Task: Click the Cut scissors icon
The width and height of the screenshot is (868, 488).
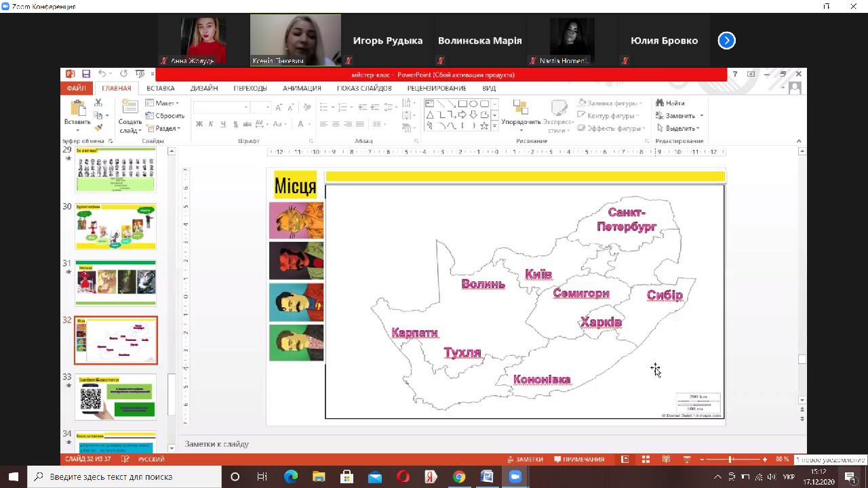Action: click(x=98, y=103)
